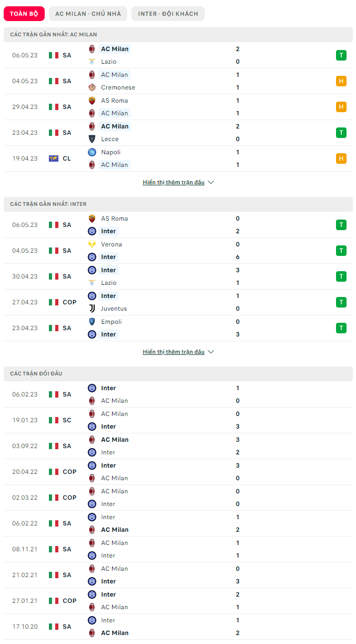Switch to Inter - Đội Khách tab
Image resolution: width=356 pixels, height=644 pixels.
point(168,14)
